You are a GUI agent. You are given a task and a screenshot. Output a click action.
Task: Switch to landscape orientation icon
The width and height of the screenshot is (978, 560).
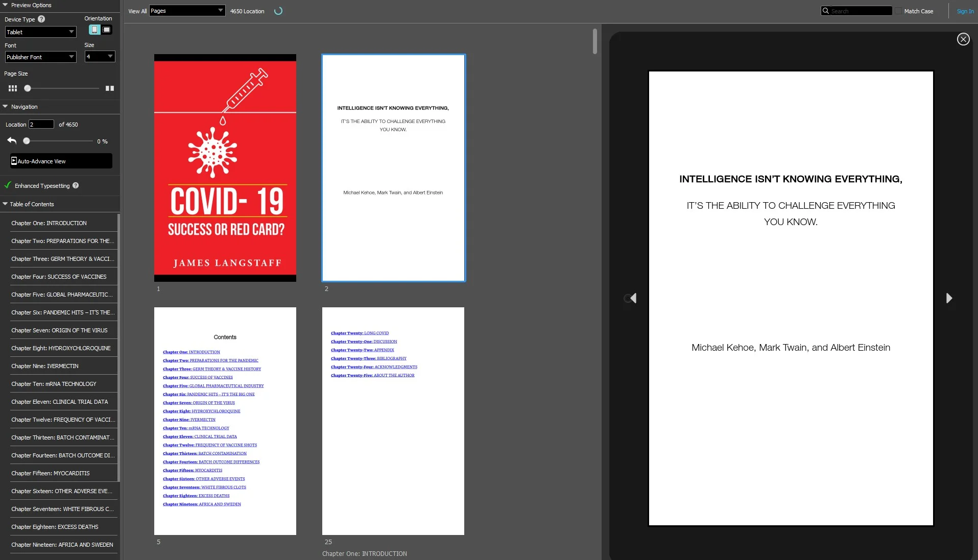(106, 30)
